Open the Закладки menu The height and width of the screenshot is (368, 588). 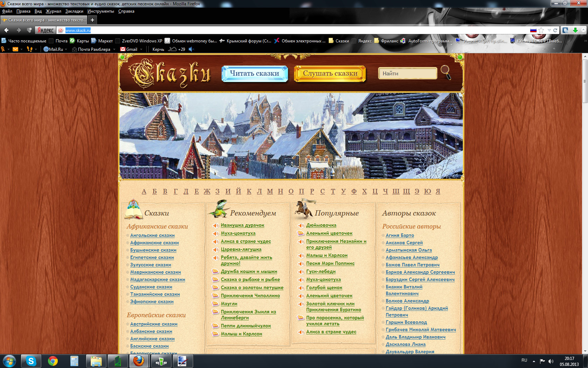(74, 11)
